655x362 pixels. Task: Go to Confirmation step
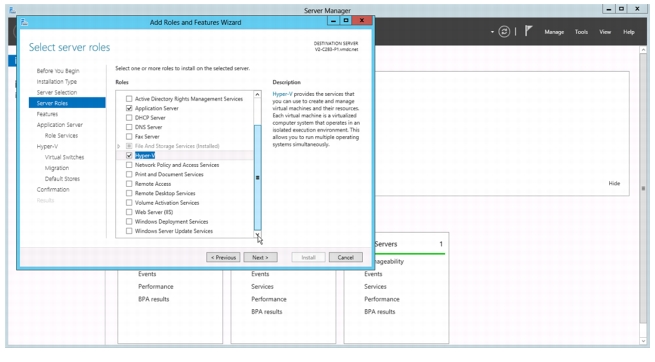(x=53, y=190)
